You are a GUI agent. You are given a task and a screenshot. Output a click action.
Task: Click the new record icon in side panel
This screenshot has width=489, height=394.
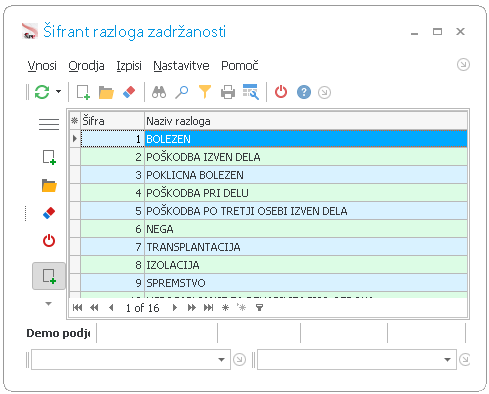click(49, 157)
